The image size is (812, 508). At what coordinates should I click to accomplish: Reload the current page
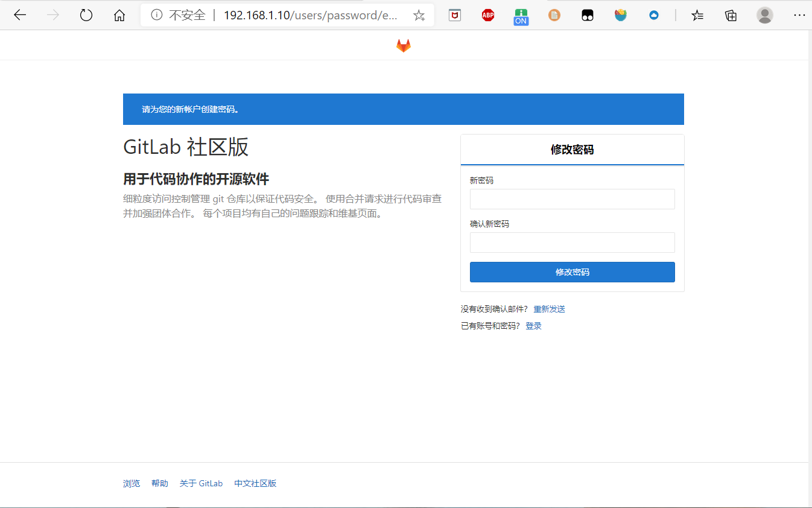coord(86,15)
